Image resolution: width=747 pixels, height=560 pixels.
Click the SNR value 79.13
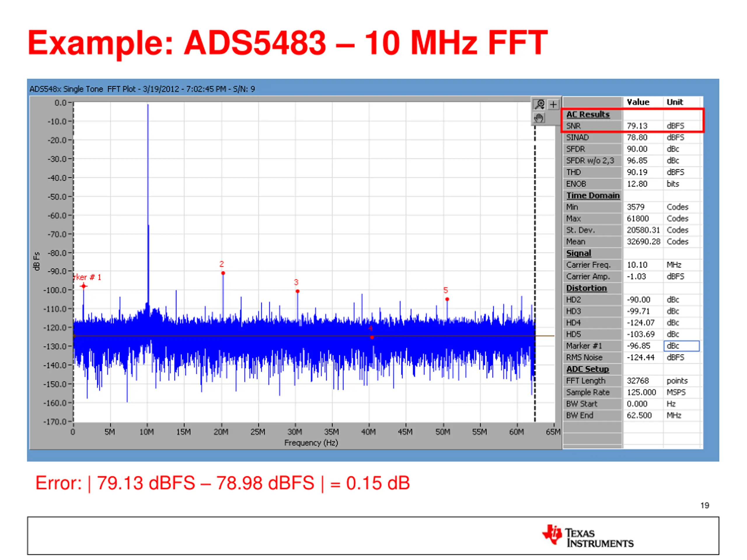637,126
